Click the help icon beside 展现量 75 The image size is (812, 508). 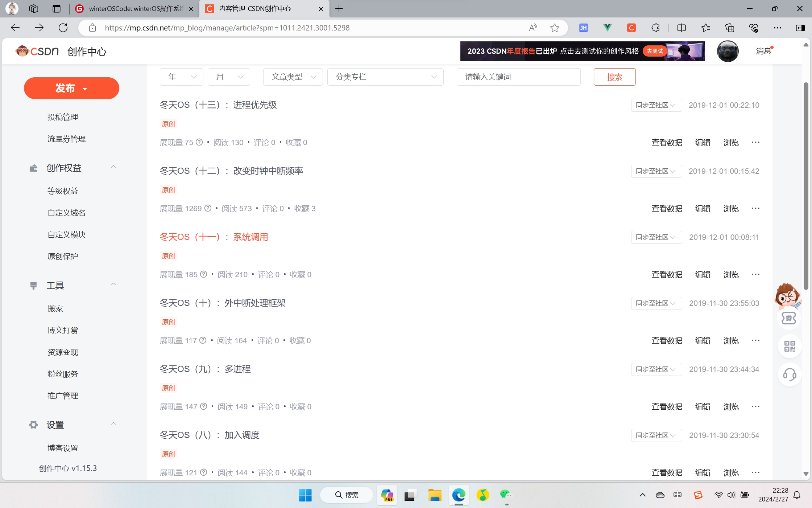coord(199,142)
